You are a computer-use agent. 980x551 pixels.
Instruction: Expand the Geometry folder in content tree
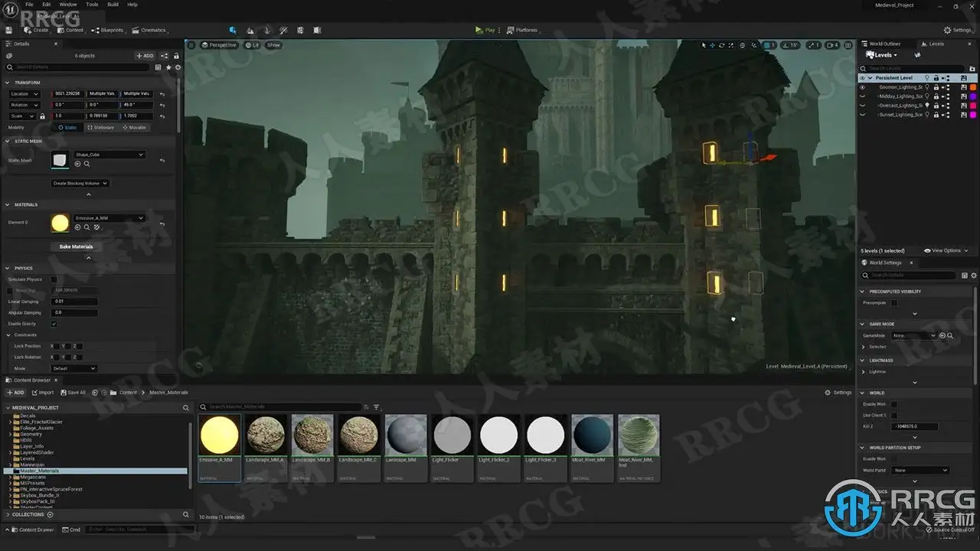10,434
